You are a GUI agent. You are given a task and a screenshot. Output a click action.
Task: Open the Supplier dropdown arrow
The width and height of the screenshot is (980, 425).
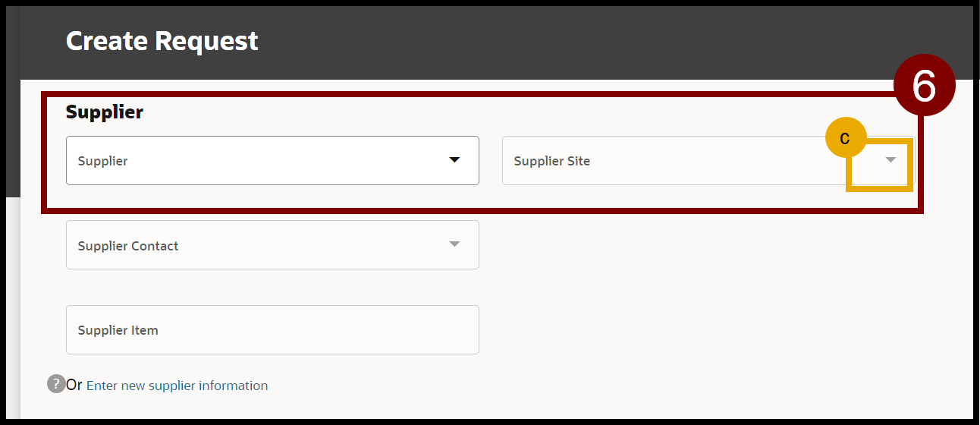coord(454,160)
